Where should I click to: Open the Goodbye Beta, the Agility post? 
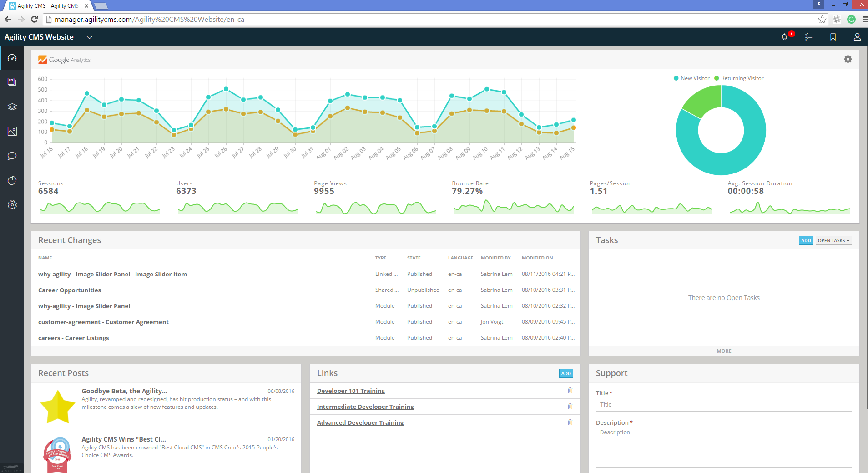pos(124,391)
